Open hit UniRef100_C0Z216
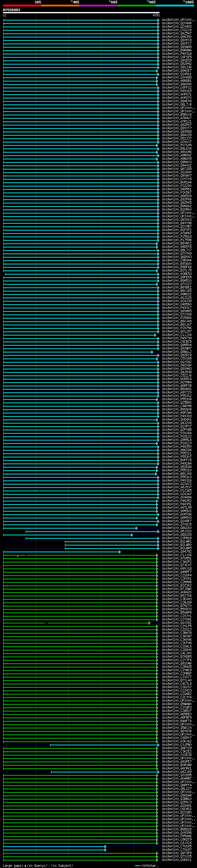 coord(176,30)
